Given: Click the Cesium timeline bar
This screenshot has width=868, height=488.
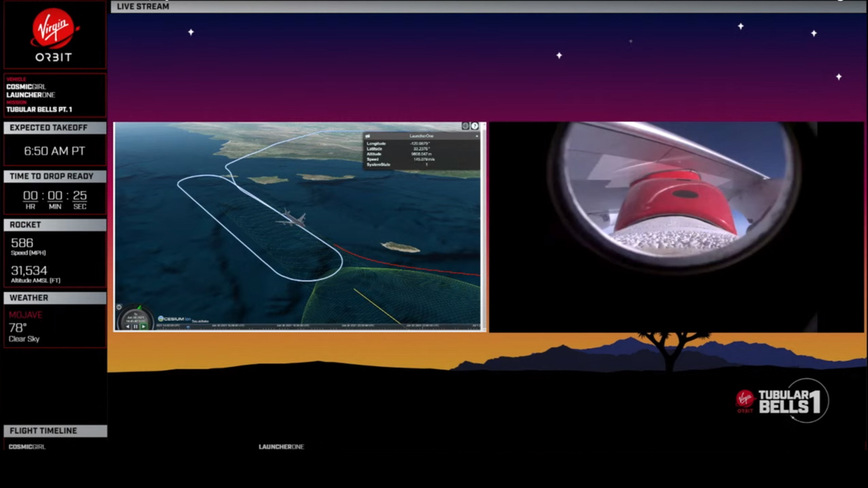Looking at the screenshot, I should coord(314,326).
